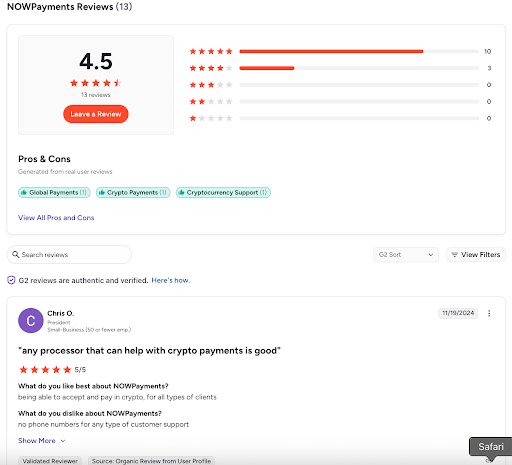Screen dimensions: 512x465
Task: Click the Cryptocurrency Support pro tag
Action: (x=223, y=192)
